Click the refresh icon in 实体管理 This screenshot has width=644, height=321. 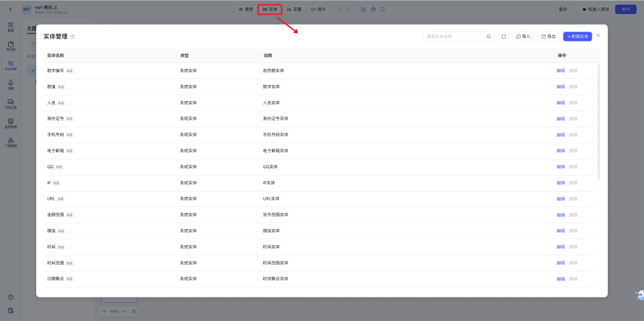(504, 36)
